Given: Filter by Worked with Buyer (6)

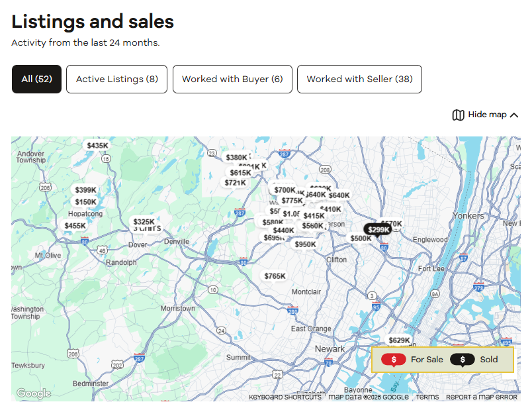Looking at the screenshot, I should tap(232, 79).
